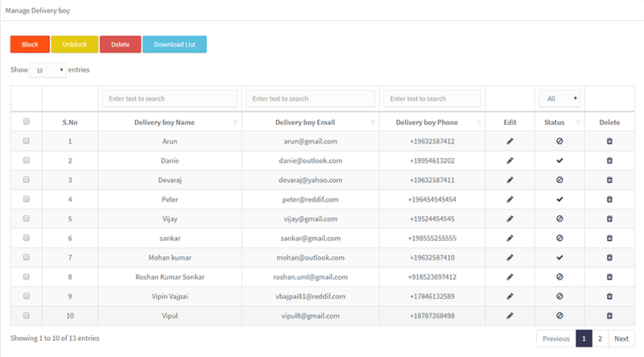Viewport: 644px width, 357px height.
Task: Click Download List button
Action: pos(175,44)
